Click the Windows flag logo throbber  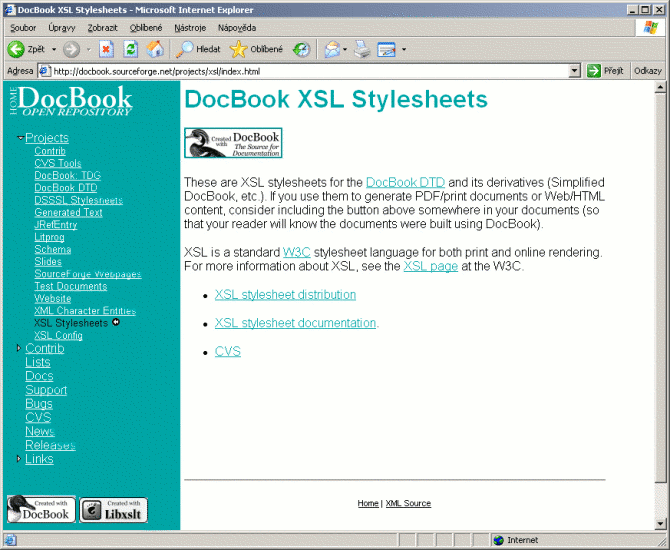651,28
